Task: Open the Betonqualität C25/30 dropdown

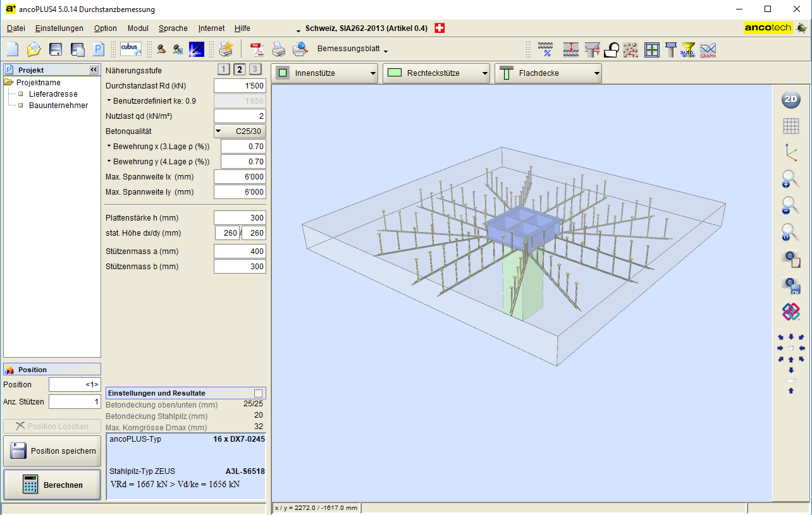Action: click(240, 131)
